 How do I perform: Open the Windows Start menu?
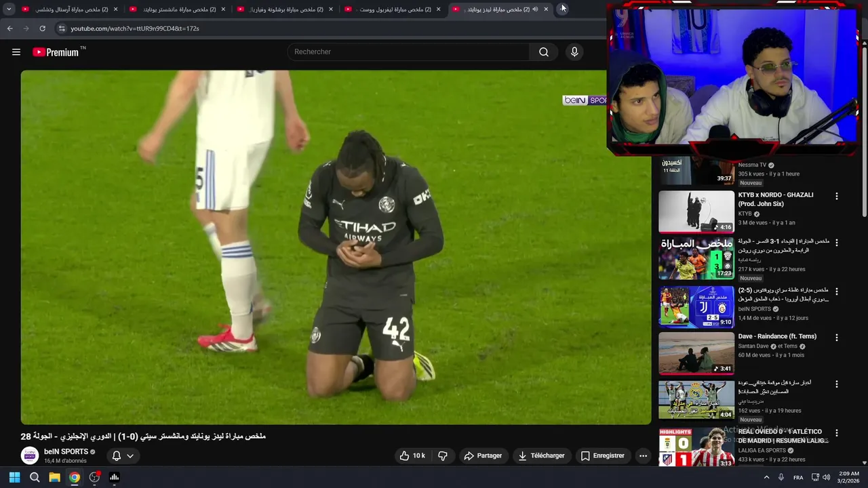pyautogui.click(x=14, y=477)
